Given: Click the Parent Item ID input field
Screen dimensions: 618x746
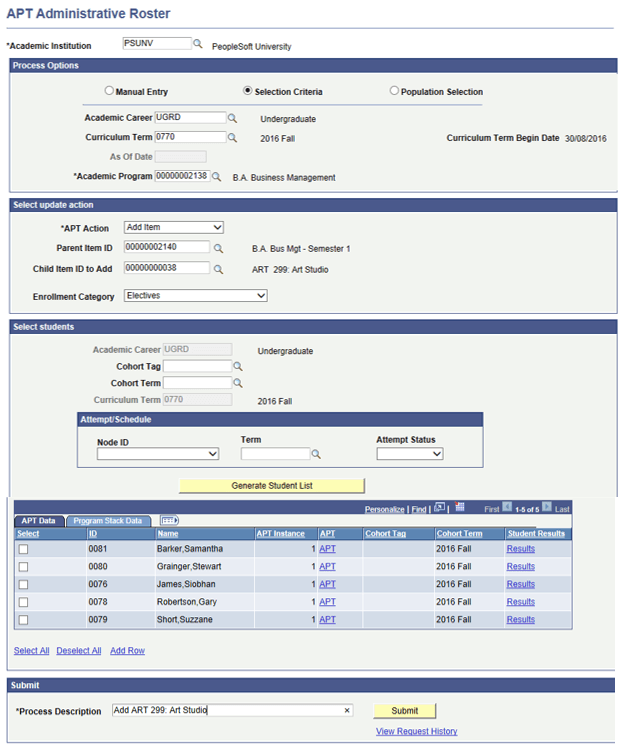Looking at the screenshot, I should [167, 247].
